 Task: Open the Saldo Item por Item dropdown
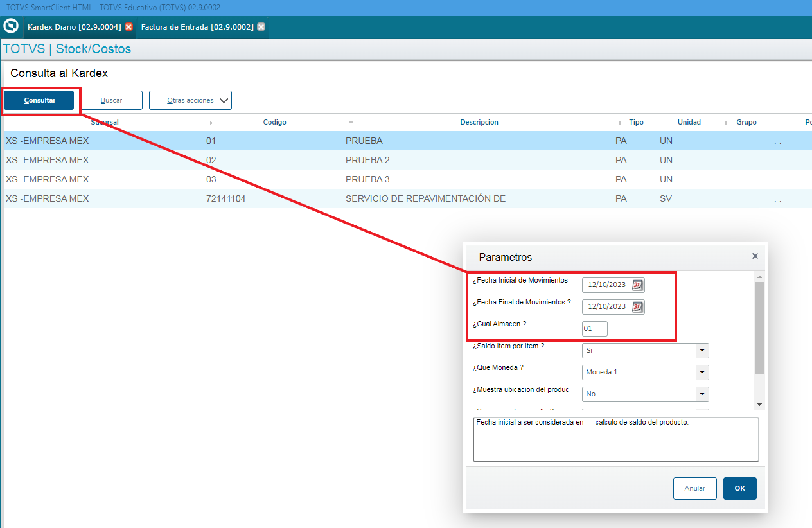702,350
